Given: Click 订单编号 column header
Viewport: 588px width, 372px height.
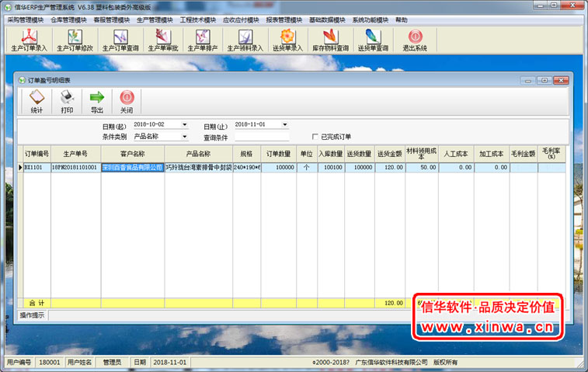Looking at the screenshot, I should tap(37, 154).
